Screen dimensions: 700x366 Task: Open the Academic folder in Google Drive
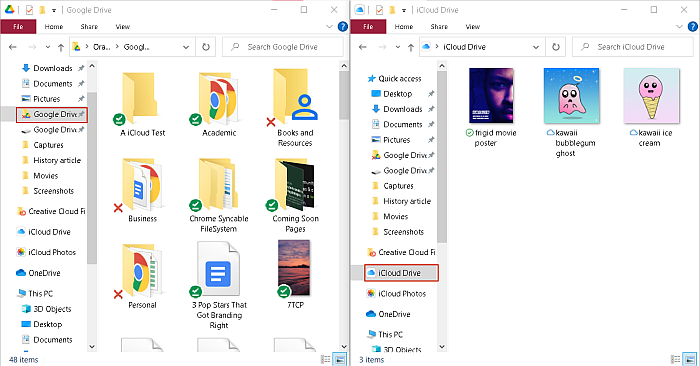coord(219,104)
